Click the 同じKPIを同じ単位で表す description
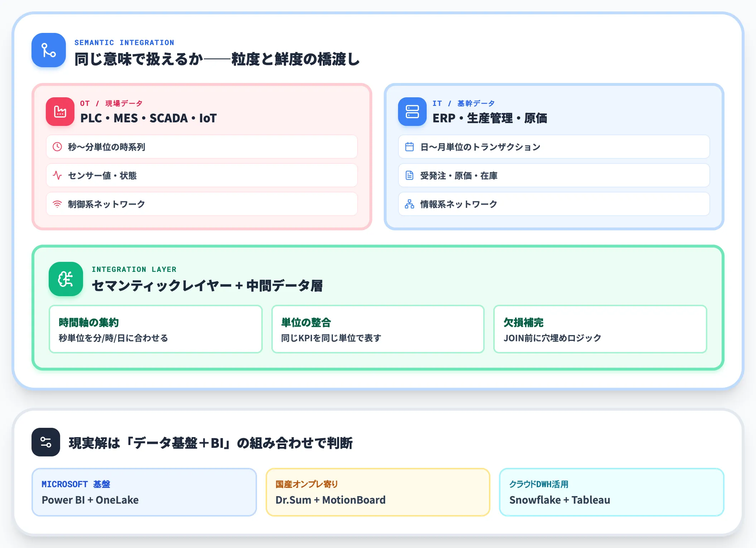Image resolution: width=756 pixels, height=548 pixels. 331,338
